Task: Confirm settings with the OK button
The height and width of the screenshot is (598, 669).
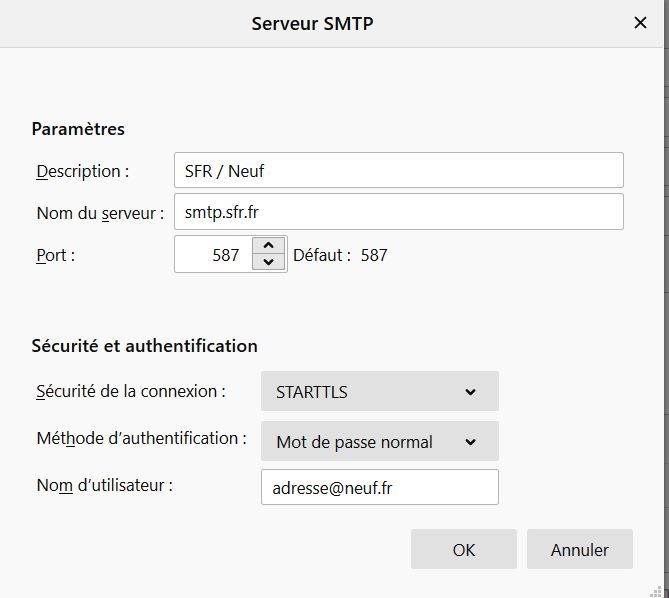Action: 463,550
